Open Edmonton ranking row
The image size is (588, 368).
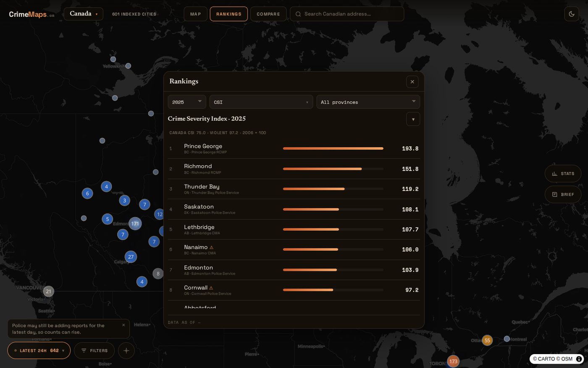point(294,270)
